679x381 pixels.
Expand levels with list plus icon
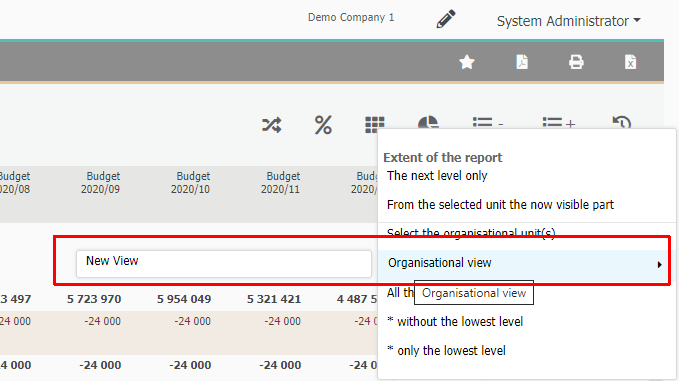click(559, 123)
